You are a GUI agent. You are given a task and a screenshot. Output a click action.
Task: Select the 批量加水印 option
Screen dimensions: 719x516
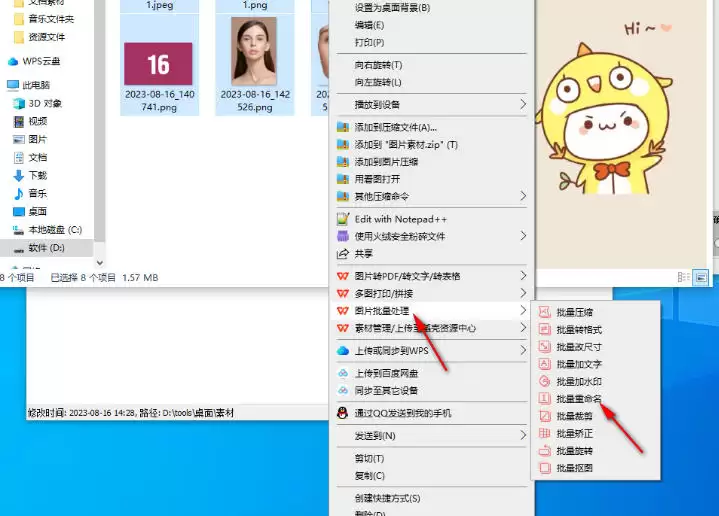tap(579, 381)
